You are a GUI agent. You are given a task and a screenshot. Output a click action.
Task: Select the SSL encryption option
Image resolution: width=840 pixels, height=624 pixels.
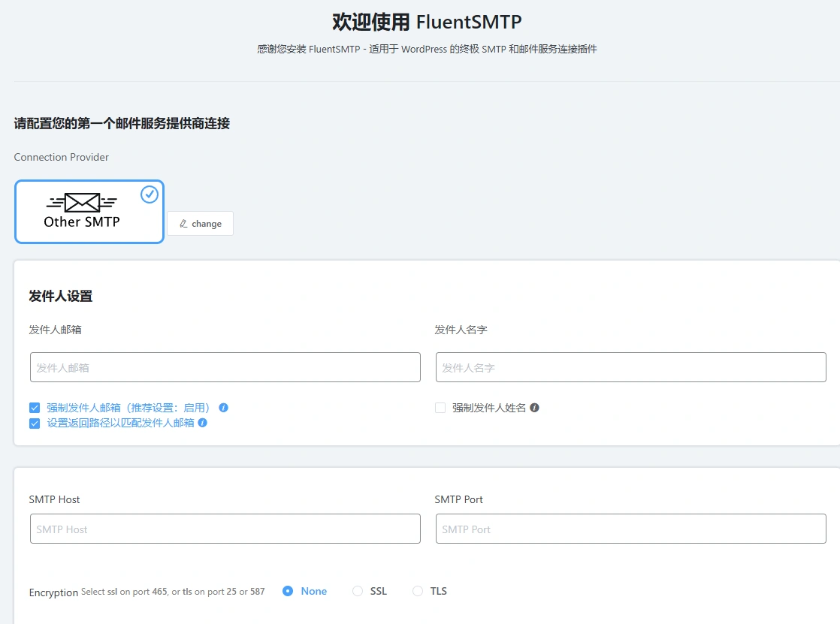click(358, 591)
